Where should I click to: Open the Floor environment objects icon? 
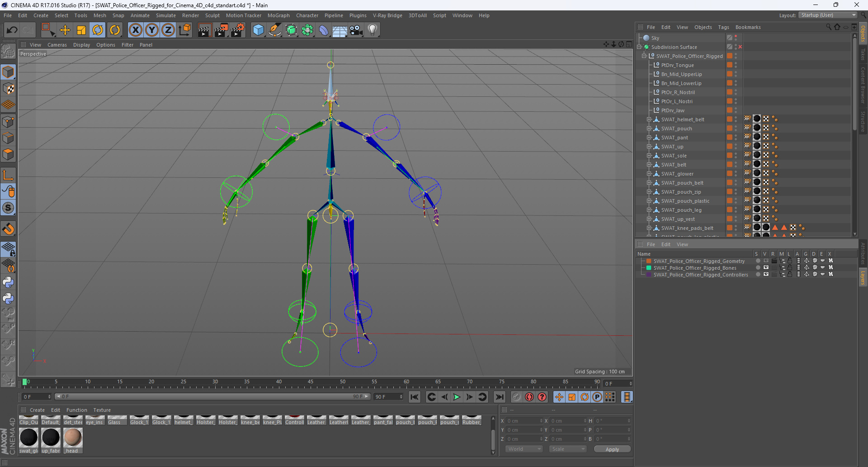coord(340,30)
